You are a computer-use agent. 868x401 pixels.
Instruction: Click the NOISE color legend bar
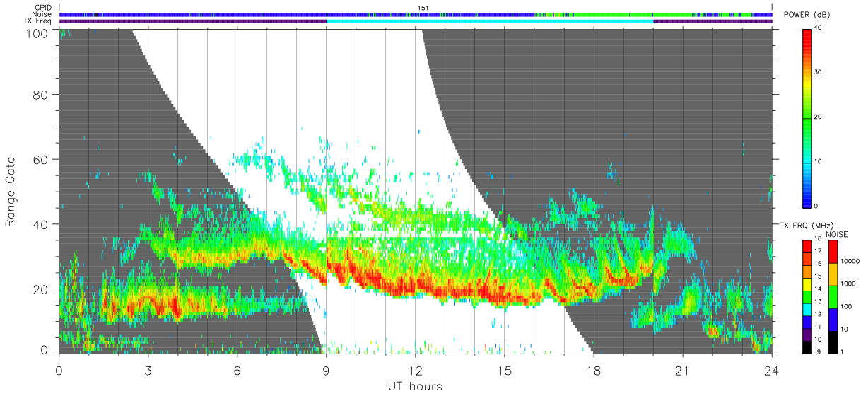coord(833,296)
